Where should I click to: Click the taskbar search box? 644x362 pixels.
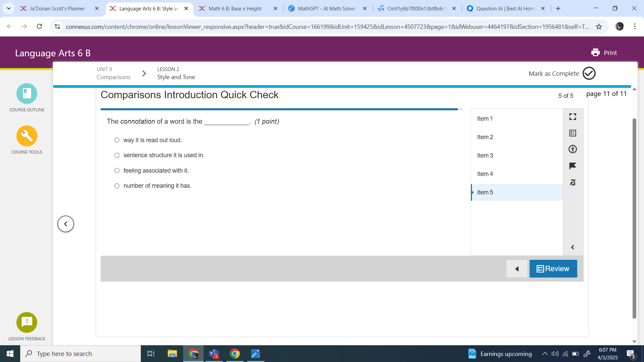(x=80, y=354)
